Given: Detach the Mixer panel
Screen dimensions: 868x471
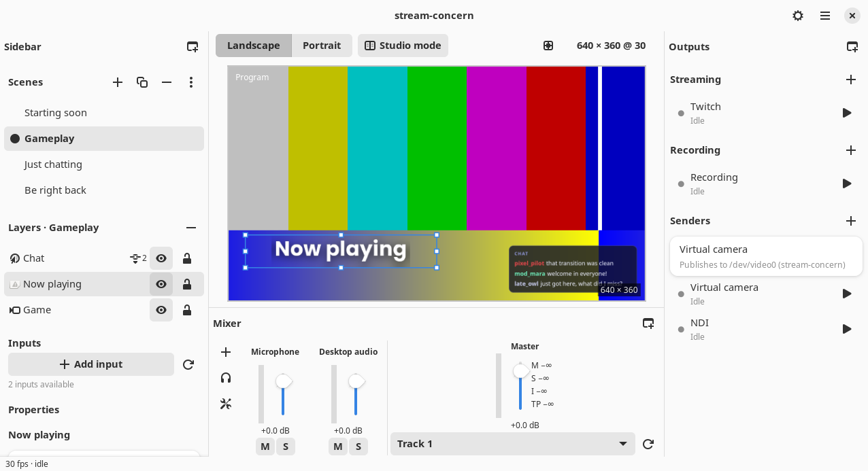Looking at the screenshot, I should pos(648,324).
